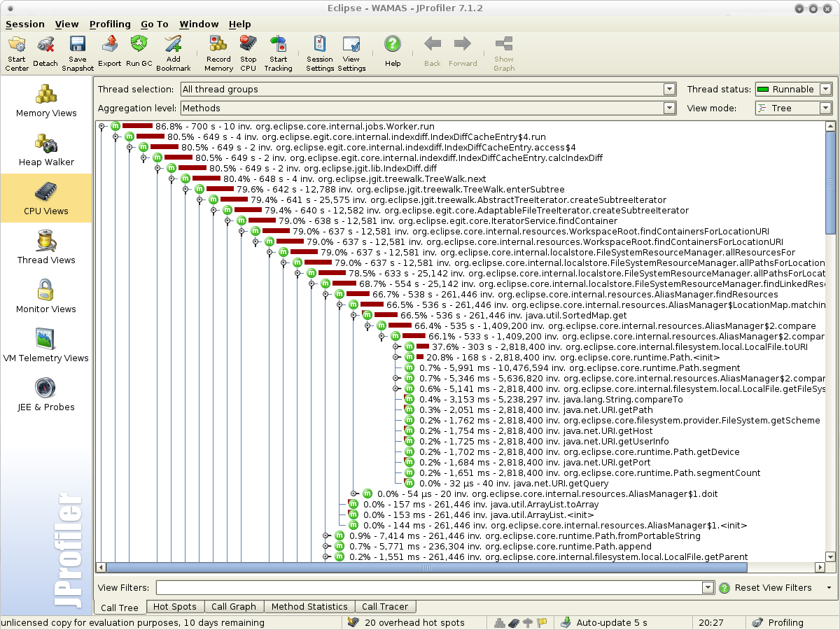Image resolution: width=840 pixels, height=630 pixels.
Task: Open Monitor Views in sidebar
Action: point(46,296)
